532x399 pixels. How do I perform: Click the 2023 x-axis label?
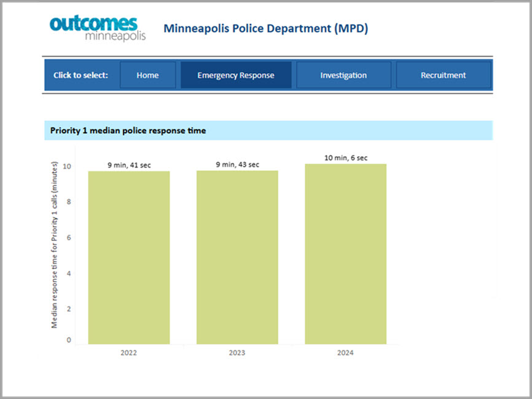click(237, 353)
